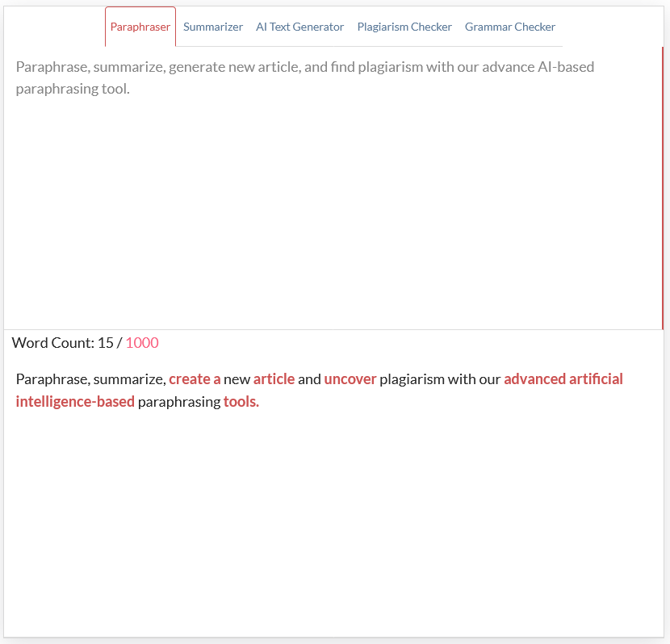This screenshot has height=644, width=670.
Task: Click the 'Word Count: 15 /' label
Action: 67,343
